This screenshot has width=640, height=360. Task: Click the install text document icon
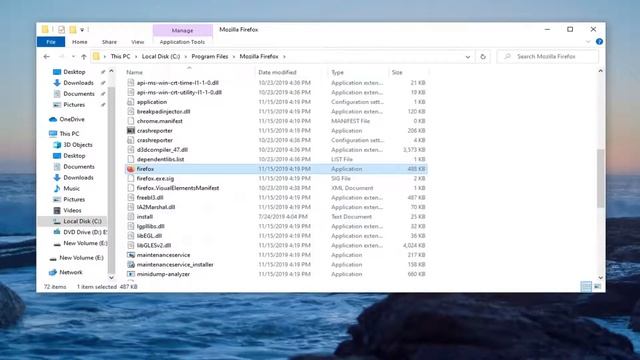coord(131,217)
